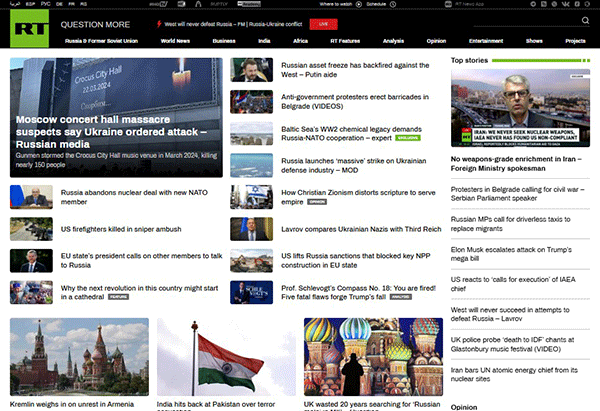This screenshot has height=411, width=600.
Task: Click the green RT logo
Action: [x=29, y=29]
